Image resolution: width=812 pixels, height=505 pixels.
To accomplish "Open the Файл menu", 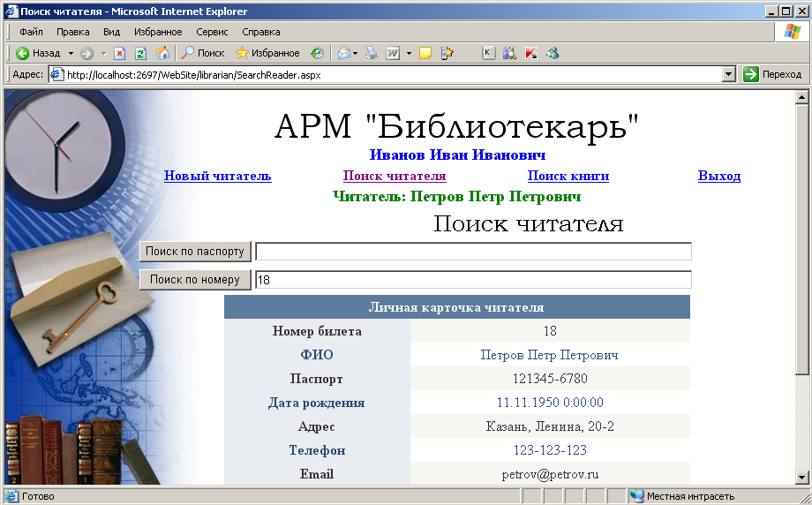I will click(31, 32).
